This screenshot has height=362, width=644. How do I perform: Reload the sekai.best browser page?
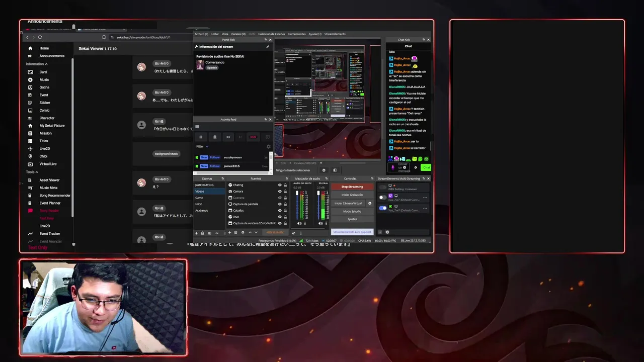coord(40,37)
